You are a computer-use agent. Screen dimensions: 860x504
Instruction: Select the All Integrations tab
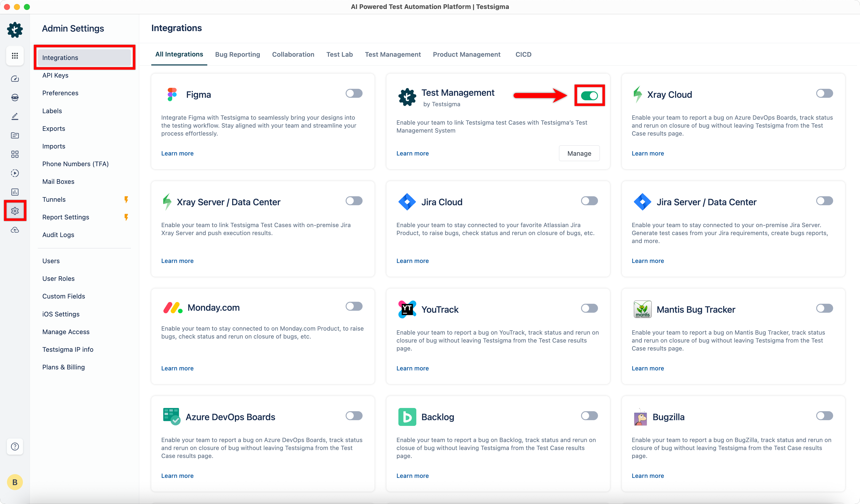click(x=179, y=54)
